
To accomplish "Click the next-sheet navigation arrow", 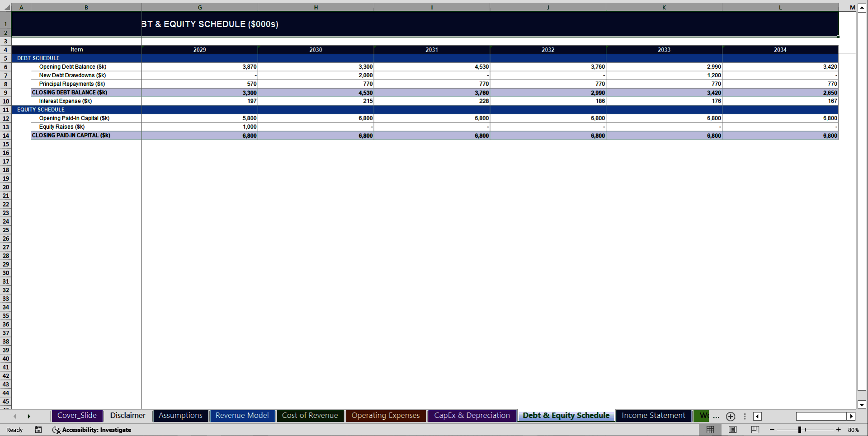I will (x=29, y=416).
